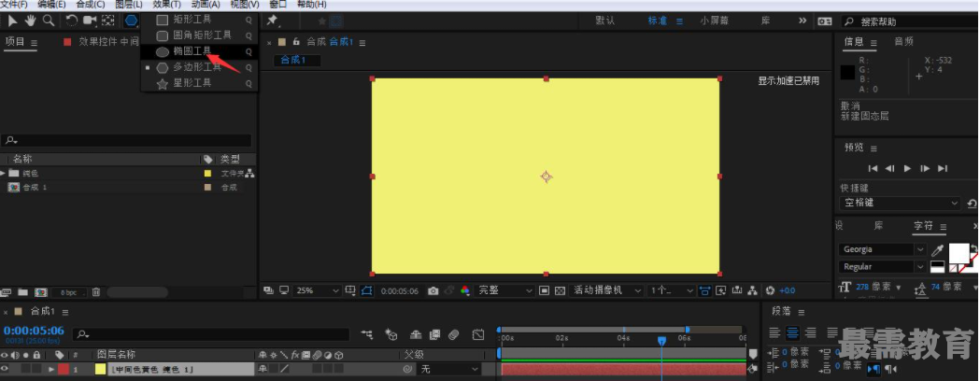This screenshot has width=980, height=381.
Task: Click the active polygon shape tool button
Action: (131, 21)
